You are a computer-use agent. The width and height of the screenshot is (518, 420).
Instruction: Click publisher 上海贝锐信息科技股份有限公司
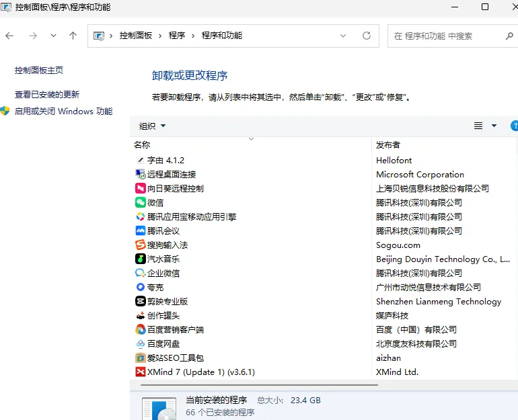[433, 188]
